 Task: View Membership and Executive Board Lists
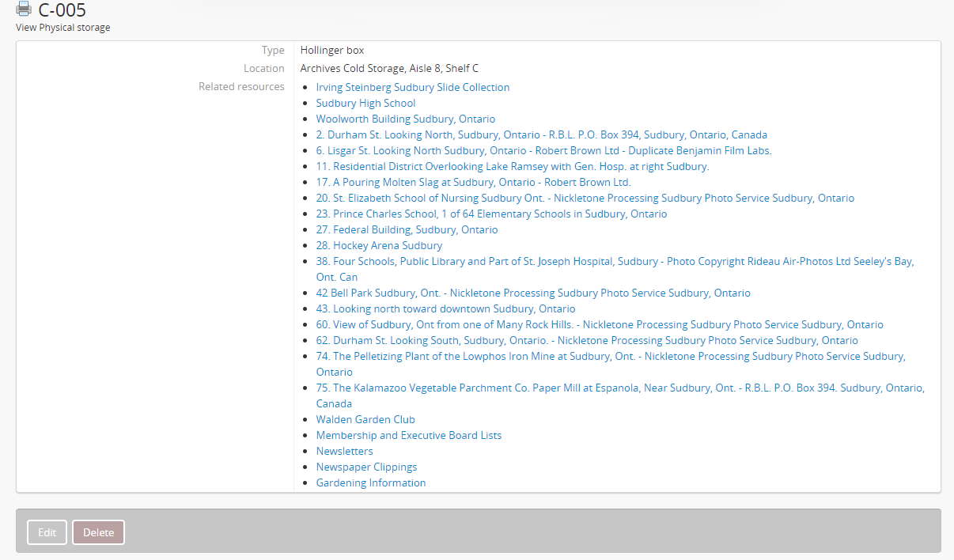[408, 435]
